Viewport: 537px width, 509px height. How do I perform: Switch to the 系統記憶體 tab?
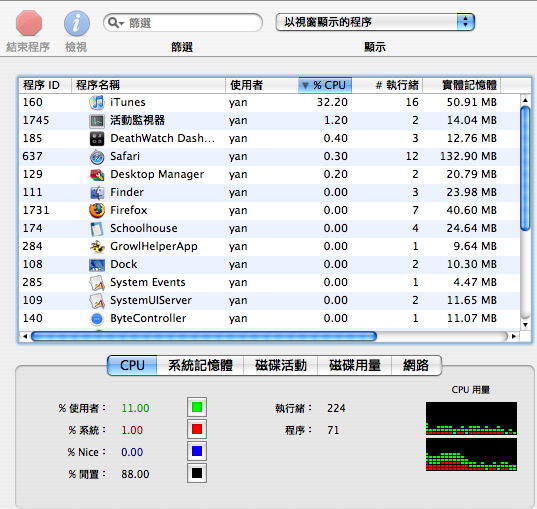200,365
